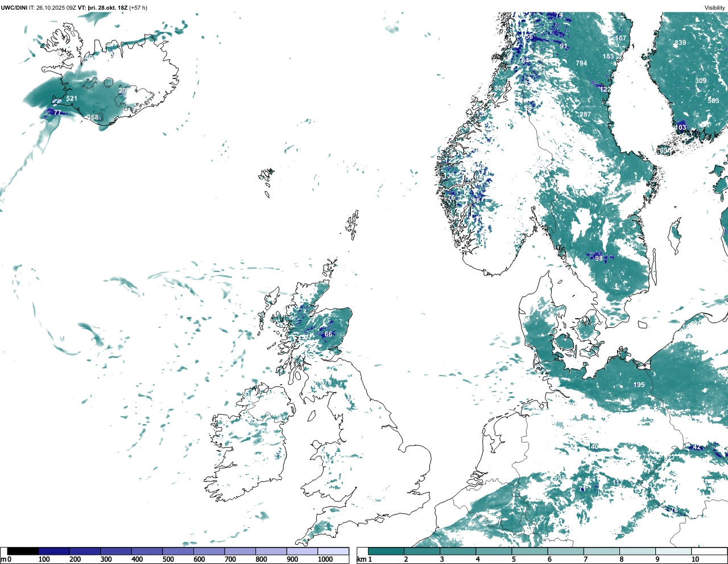This screenshot has height=564, width=728.
Task: Click the 'm' unit label in legend
Action: (3, 559)
